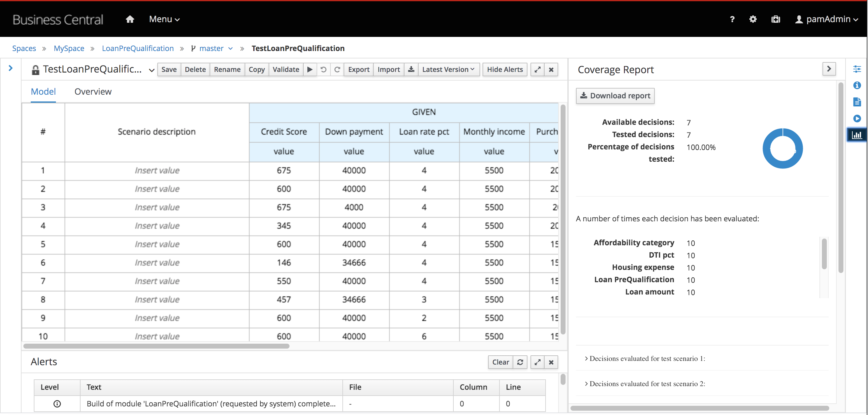Go to LoanPreQualification breadcrumb link

coord(137,49)
